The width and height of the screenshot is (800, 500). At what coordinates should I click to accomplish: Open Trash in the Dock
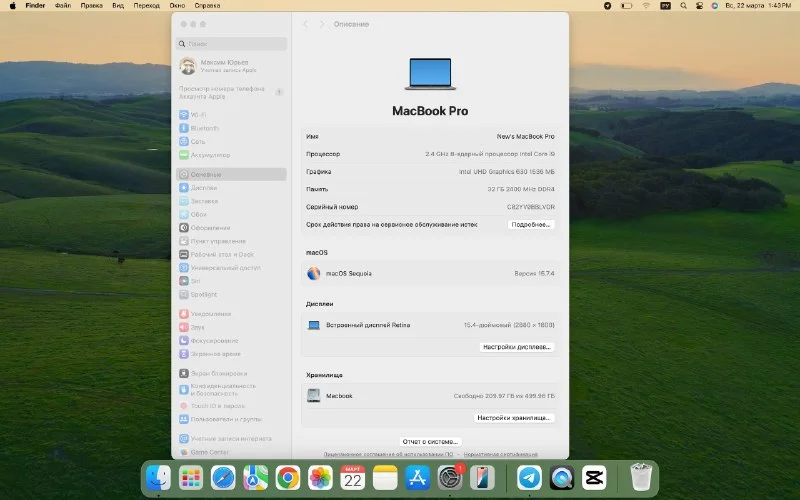641,477
